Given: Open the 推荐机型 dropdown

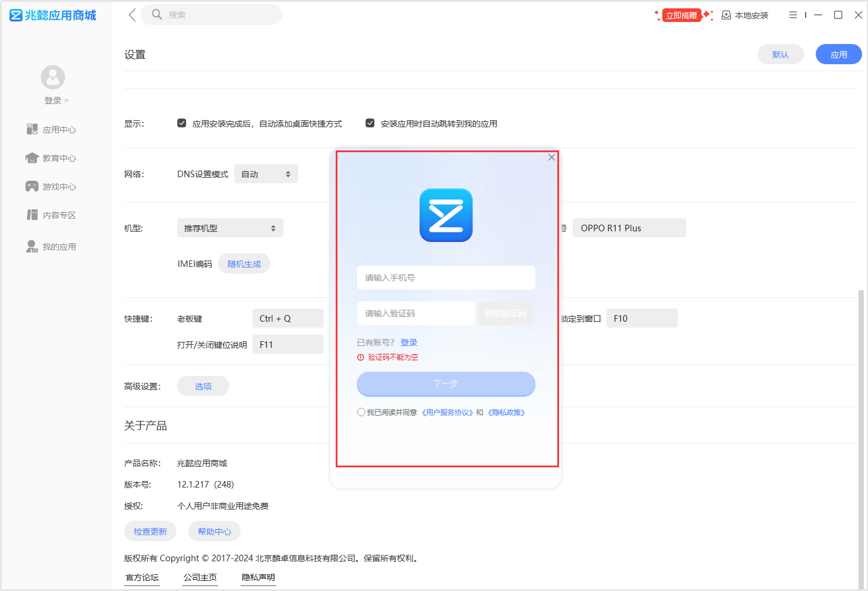Looking at the screenshot, I should [230, 228].
